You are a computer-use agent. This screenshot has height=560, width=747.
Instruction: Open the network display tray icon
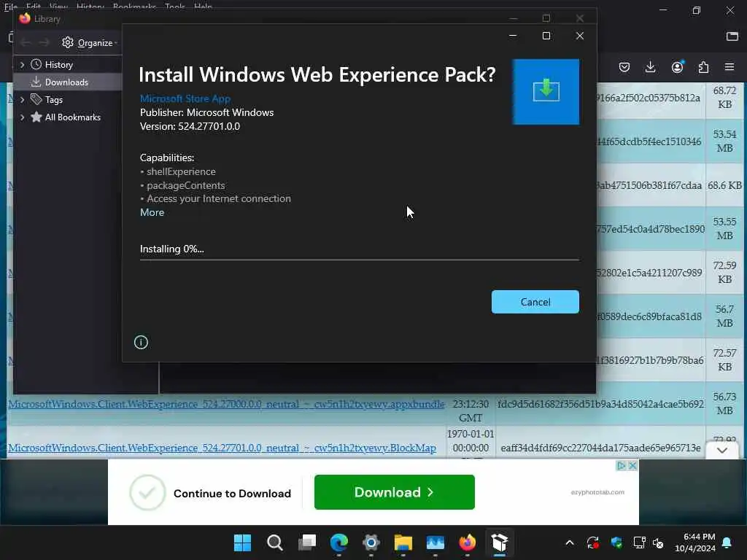[x=639, y=542]
